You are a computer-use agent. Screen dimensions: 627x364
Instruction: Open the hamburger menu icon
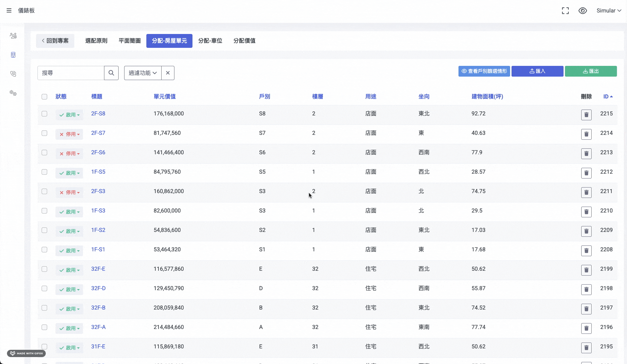click(x=9, y=10)
